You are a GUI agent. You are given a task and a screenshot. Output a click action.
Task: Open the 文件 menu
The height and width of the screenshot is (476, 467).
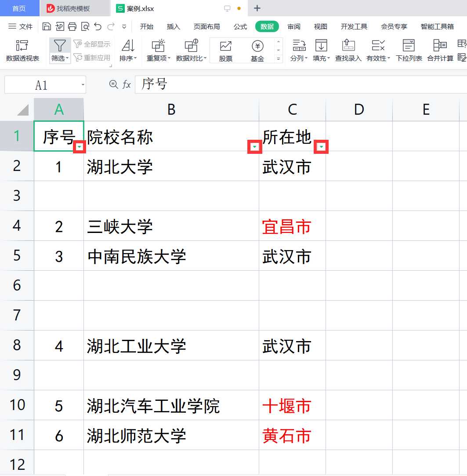pos(21,27)
